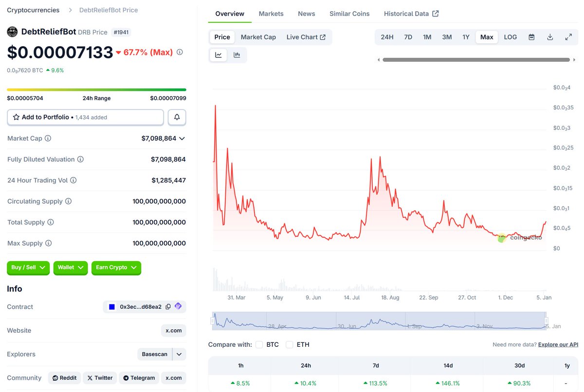Open the Circulating Supply info icon

coord(68,201)
